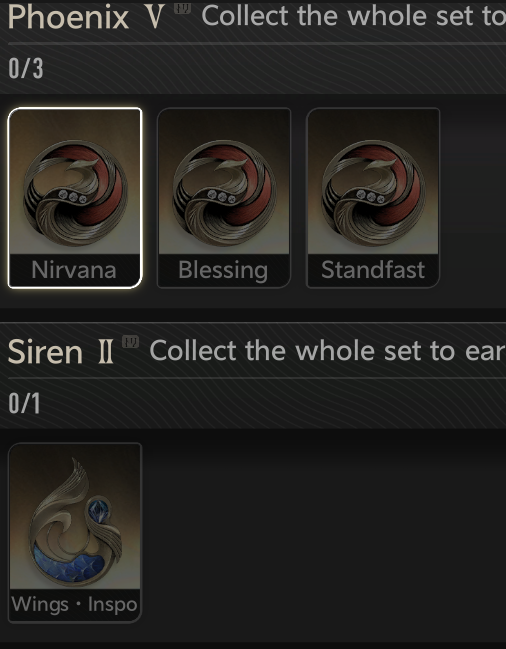The height and width of the screenshot is (649, 506).
Task: Click the phoenix emblem on the Nirvana card
Action: (x=75, y=193)
